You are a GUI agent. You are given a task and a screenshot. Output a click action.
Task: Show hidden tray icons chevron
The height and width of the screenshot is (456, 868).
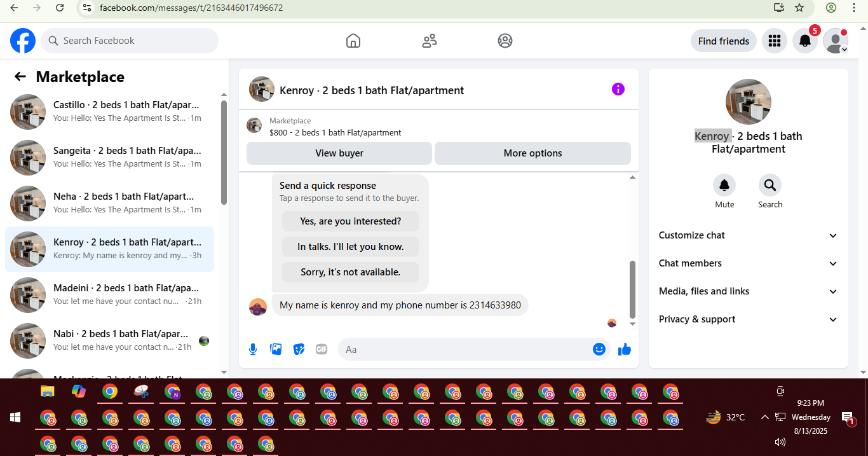pyautogui.click(x=764, y=417)
